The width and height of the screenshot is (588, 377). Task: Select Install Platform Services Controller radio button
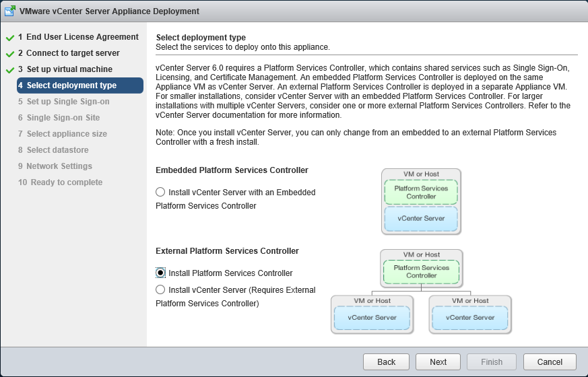[160, 273]
